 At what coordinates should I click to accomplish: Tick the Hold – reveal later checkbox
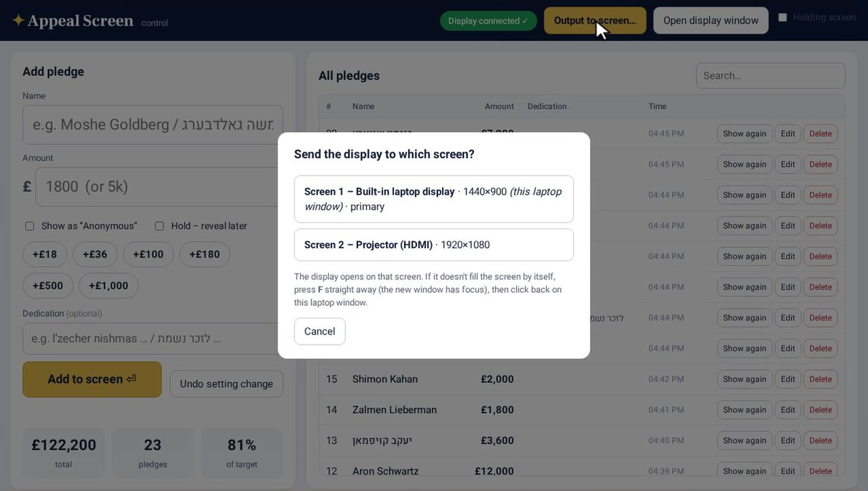159,226
